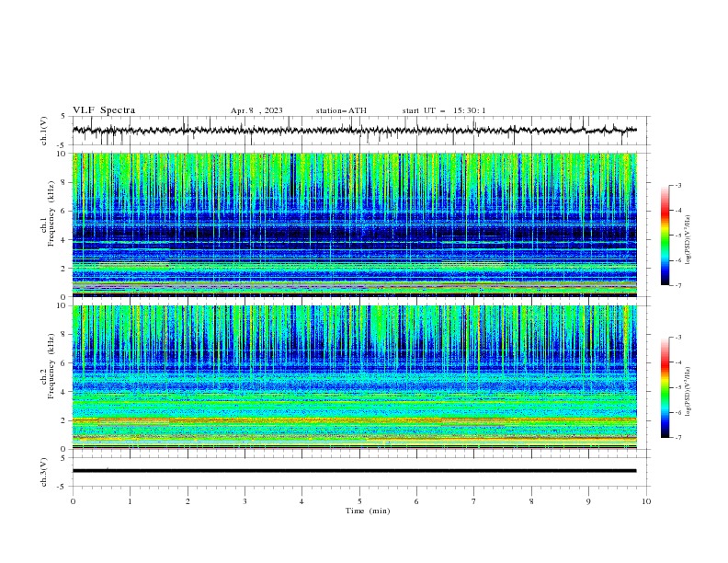Click the 'station=ATH' label

coord(341,110)
